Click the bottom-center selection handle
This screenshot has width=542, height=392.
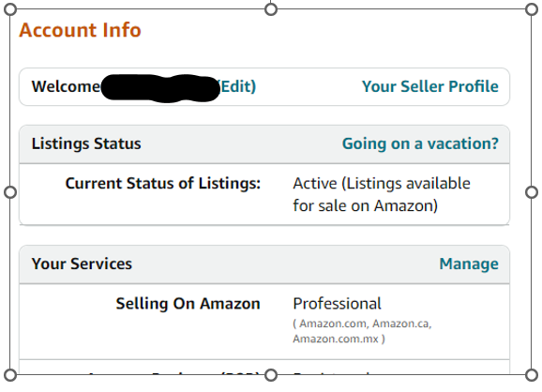coord(271,375)
